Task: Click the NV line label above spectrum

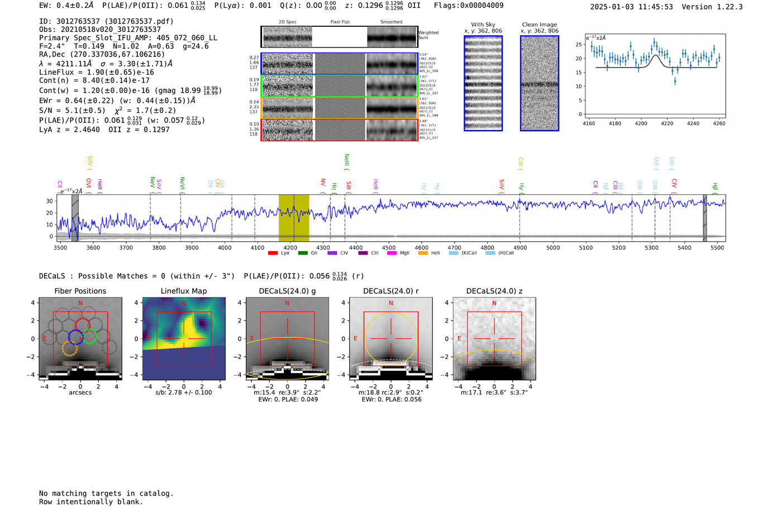Action: pos(323,185)
